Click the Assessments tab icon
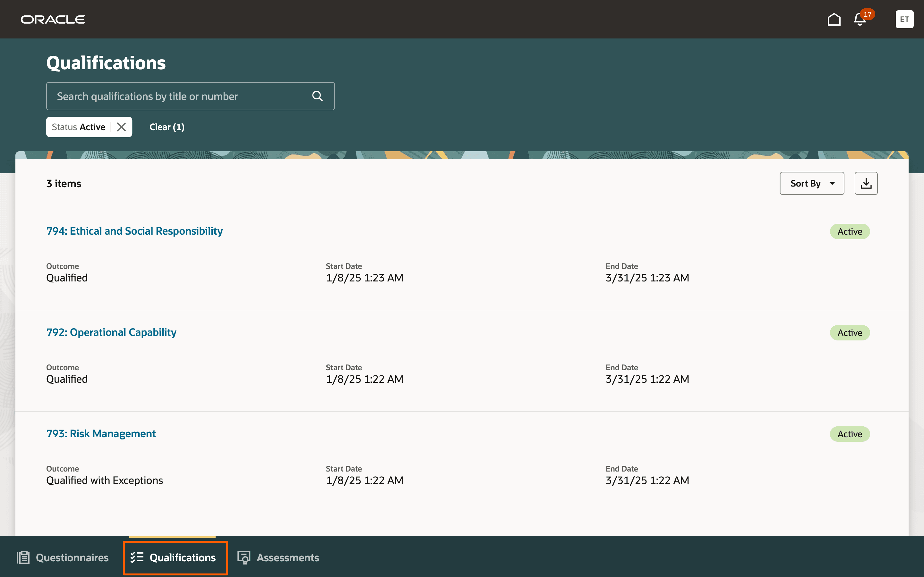The width and height of the screenshot is (924, 577). [x=244, y=557]
